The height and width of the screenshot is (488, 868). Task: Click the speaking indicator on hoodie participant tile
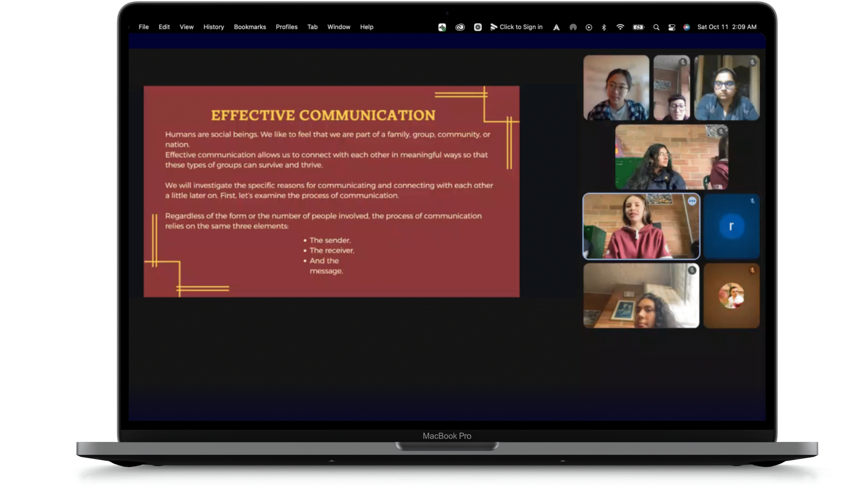pyautogui.click(x=692, y=201)
